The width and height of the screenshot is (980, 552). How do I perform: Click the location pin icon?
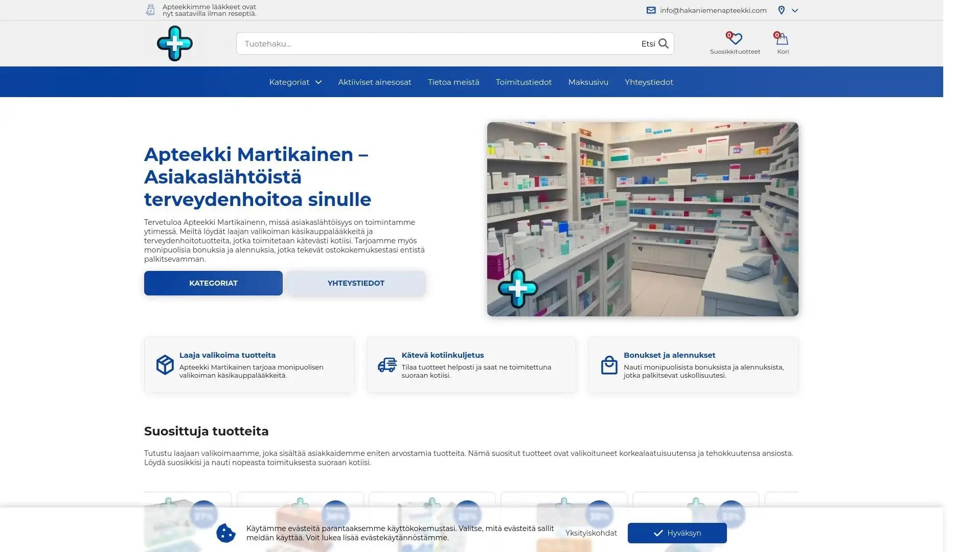click(781, 10)
